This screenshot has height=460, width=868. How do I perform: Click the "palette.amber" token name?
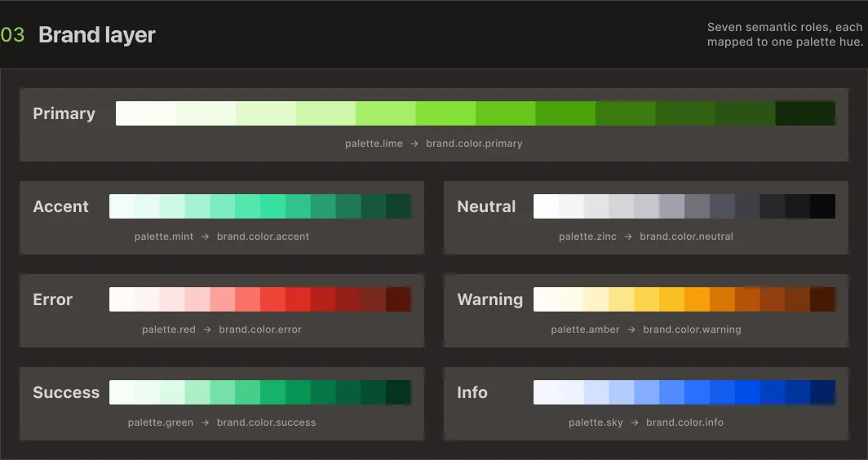pos(585,330)
